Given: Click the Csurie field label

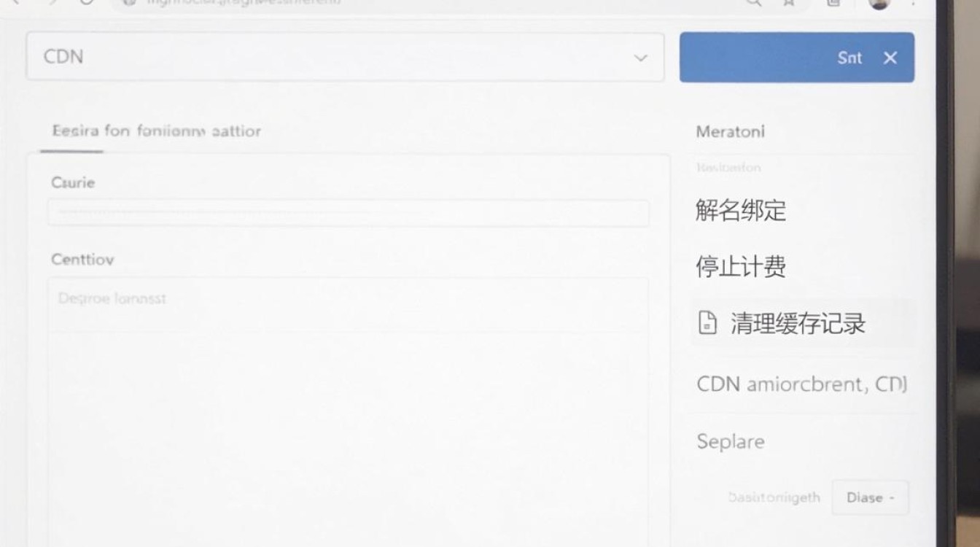Looking at the screenshot, I should pos(73,182).
